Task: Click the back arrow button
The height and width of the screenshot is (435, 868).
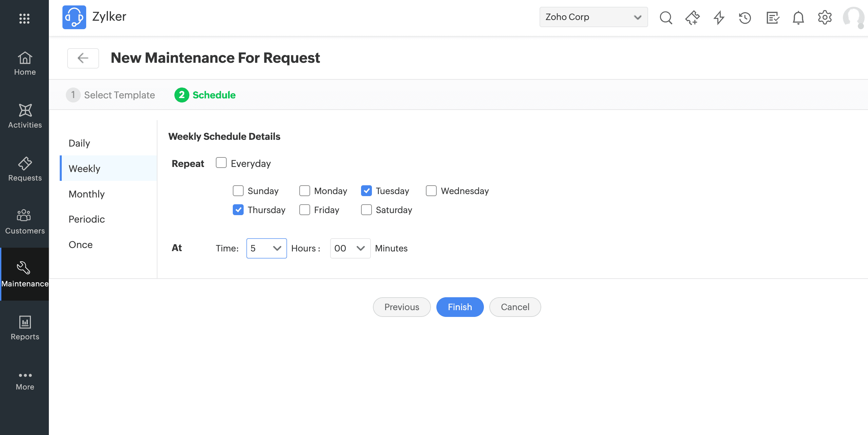Action: pyautogui.click(x=83, y=58)
